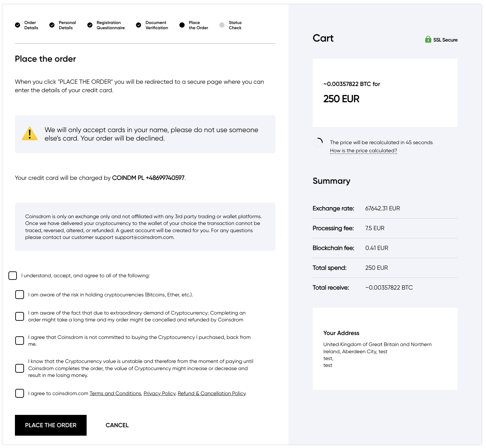Click the Personal Details step checkmark icon
486x448 pixels.
[52, 25]
